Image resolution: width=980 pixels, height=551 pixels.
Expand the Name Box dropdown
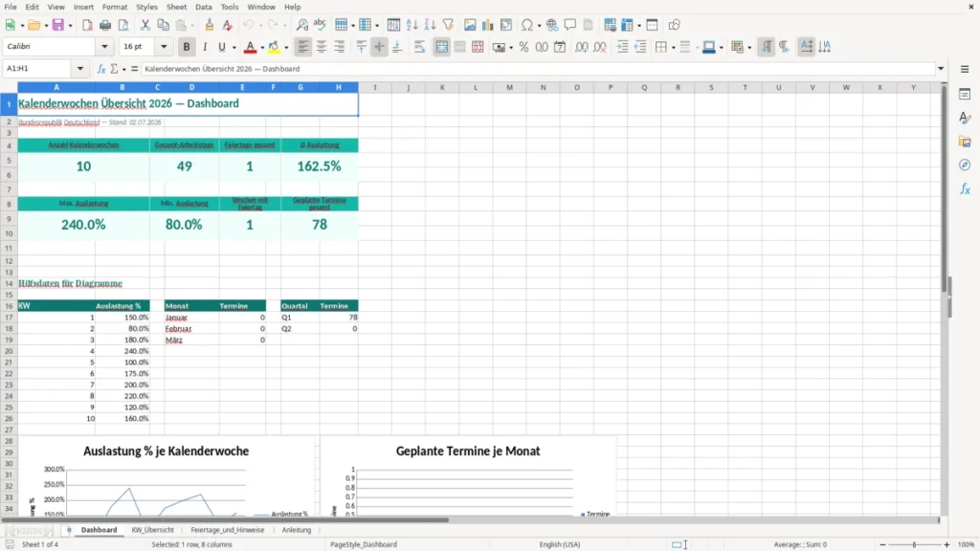pos(80,69)
